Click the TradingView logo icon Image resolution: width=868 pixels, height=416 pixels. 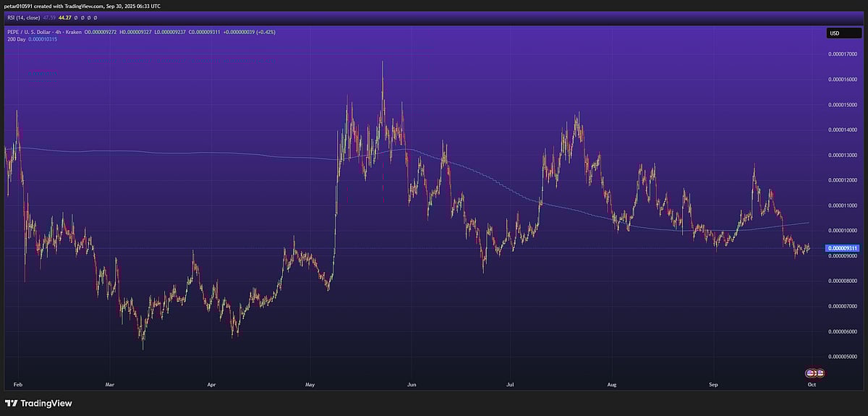click(12, 403)
